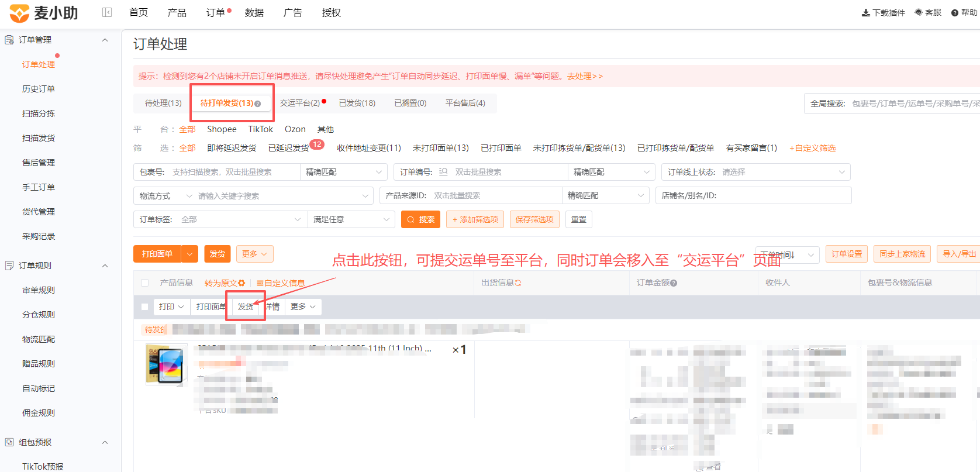Open row 更多 dropdown
The width and height of the screenshot is (980, 472).
[x=303, y=307]
